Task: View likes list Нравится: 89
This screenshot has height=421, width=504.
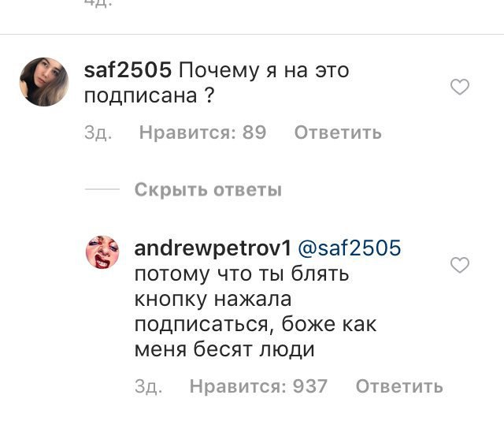Action: [202, 132]
